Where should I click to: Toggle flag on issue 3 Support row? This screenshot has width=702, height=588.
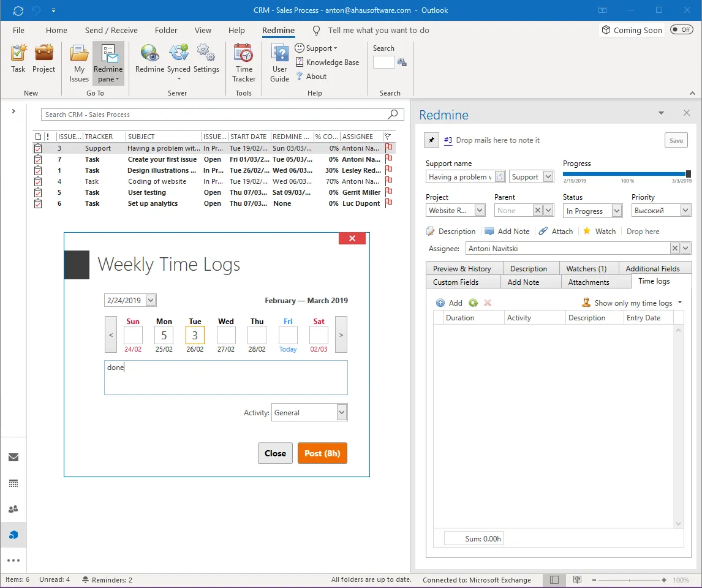click(x=388, y=148)
